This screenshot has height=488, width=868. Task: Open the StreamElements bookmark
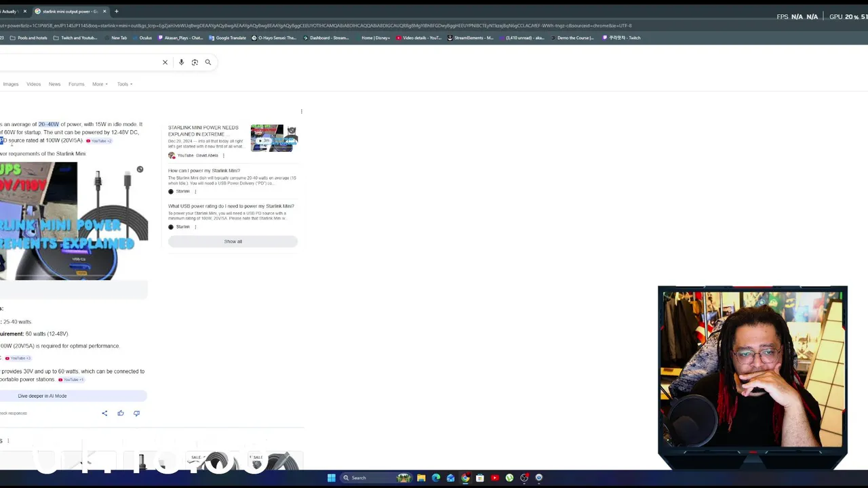471,38
